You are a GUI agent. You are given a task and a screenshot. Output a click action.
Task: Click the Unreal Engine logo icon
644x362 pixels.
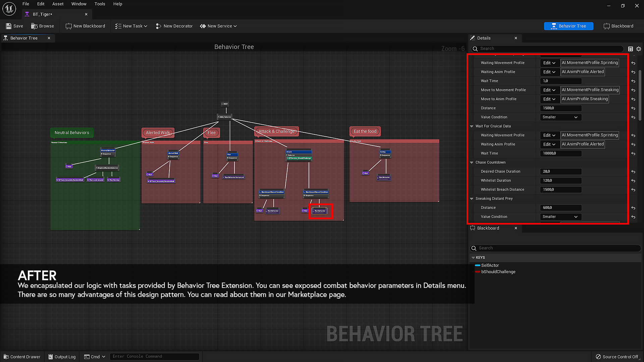9,9
